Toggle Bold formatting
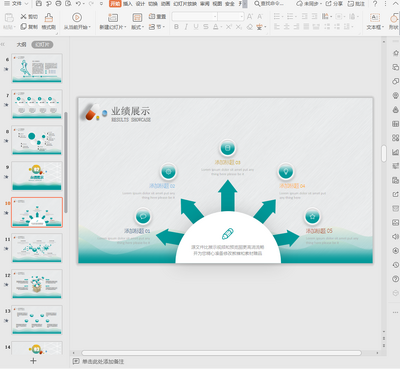Viewport: 400px width, 369px height. 176,27
